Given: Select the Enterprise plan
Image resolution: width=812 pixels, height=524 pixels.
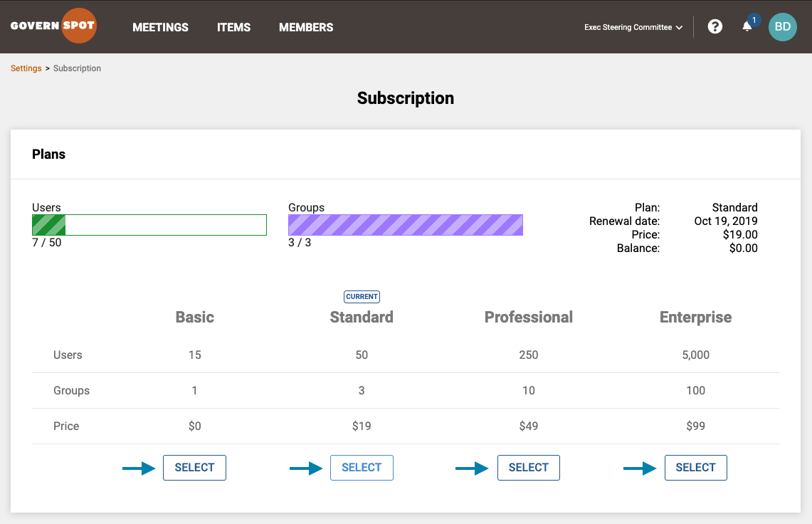Looking at the screenshot, I should (695, 468).
